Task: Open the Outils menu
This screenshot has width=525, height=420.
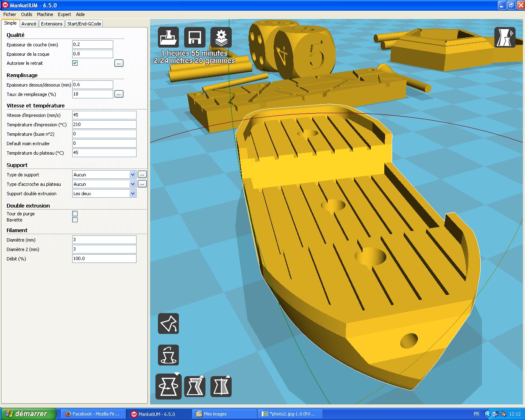Action: point(27,14)
